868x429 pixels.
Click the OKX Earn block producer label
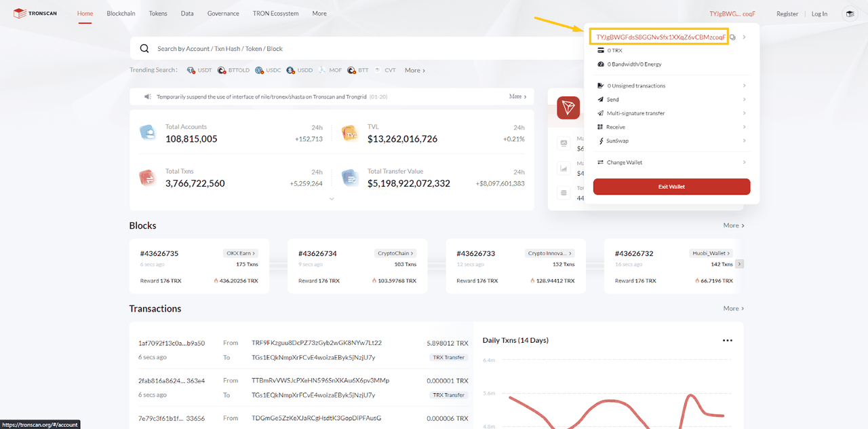[240, 253]
